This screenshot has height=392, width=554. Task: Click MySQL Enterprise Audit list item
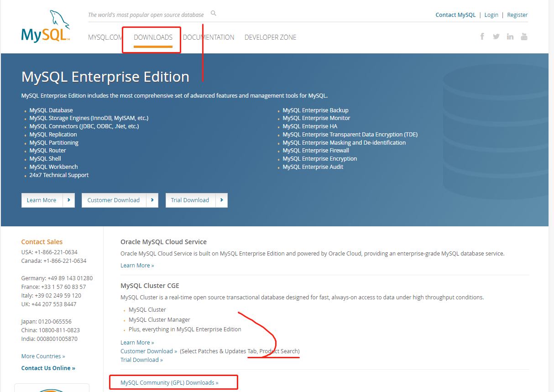(313, 167)
